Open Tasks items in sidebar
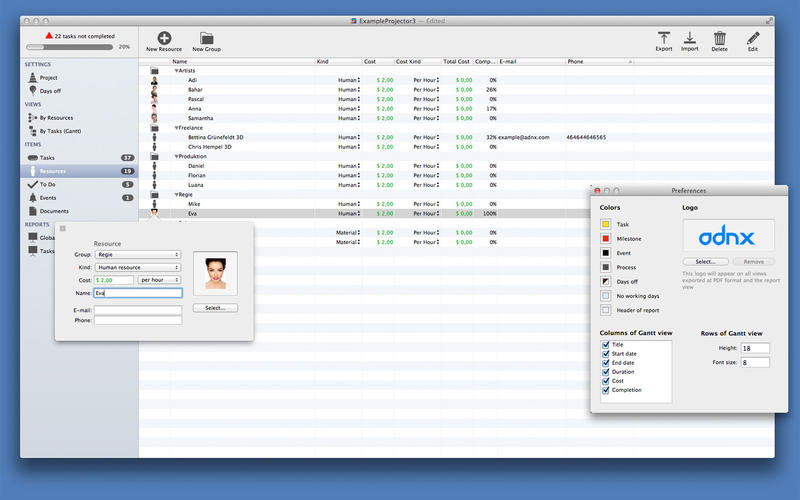This screenshot has height=500, width=800. point(79,158)
